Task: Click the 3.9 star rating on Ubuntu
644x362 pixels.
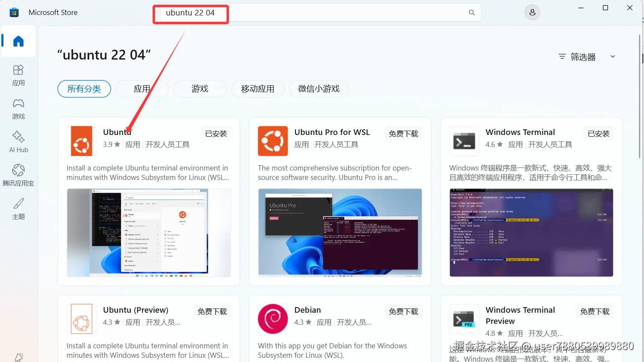Action: point(111,144)
